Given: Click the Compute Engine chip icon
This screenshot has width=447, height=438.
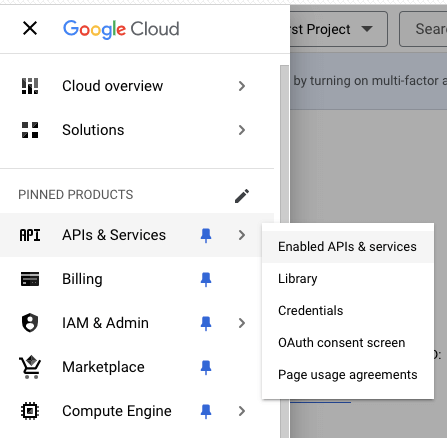Looking at the screenshot, I should coord(30,411).
